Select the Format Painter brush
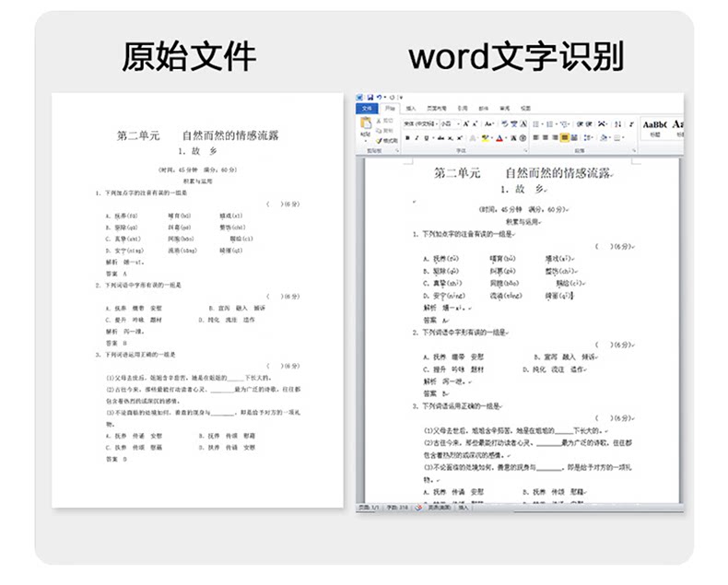728x585 pixels. [380, 141]
